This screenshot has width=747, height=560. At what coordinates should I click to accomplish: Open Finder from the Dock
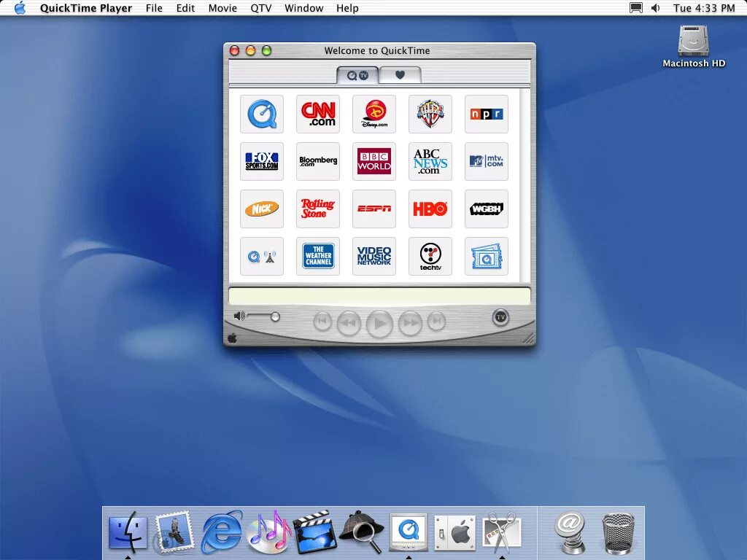pos(128,532)
